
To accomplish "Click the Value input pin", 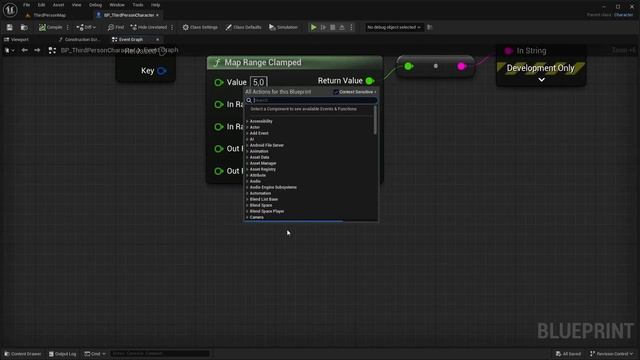I will tap(219, 82).
